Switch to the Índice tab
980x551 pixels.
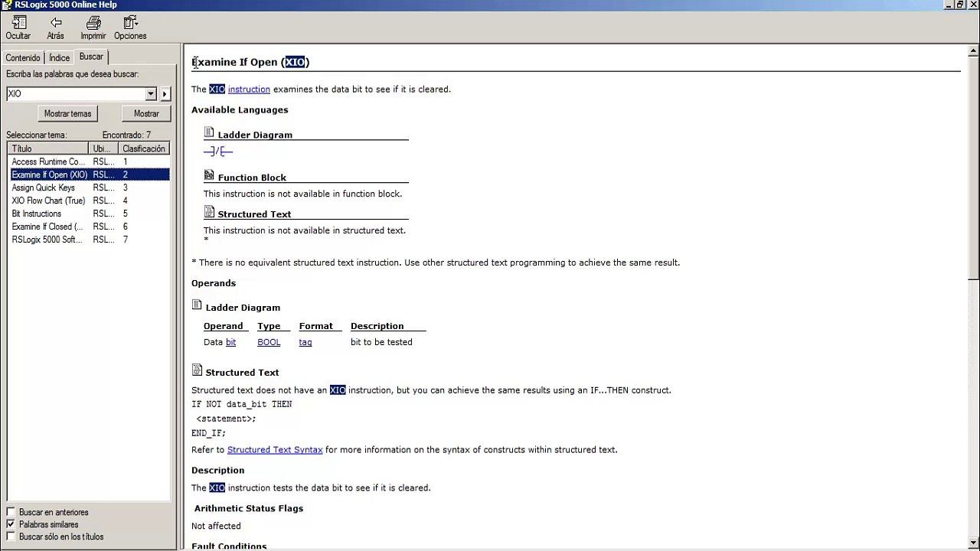pyautogui.click(x=59, y=58)
